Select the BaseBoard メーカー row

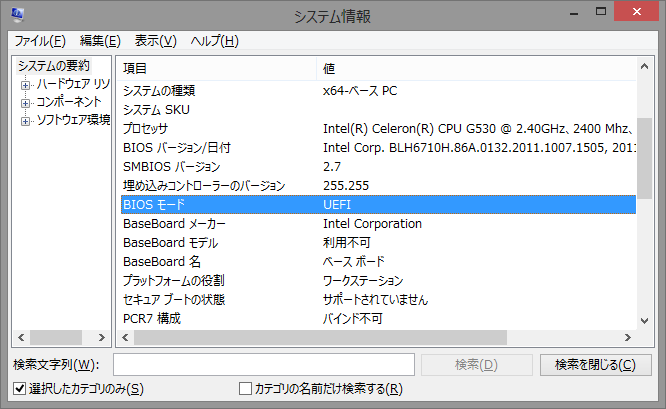(x=378, y=223)
